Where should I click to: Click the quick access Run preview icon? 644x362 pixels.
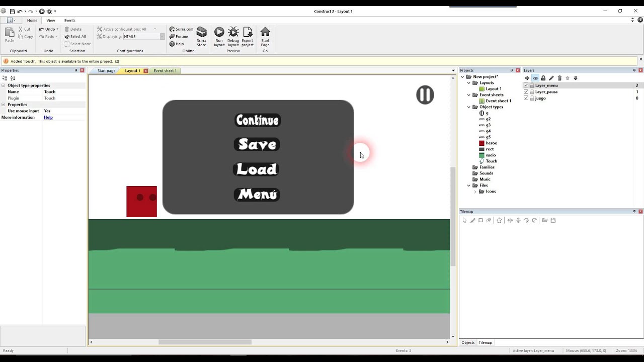(42, 11)
